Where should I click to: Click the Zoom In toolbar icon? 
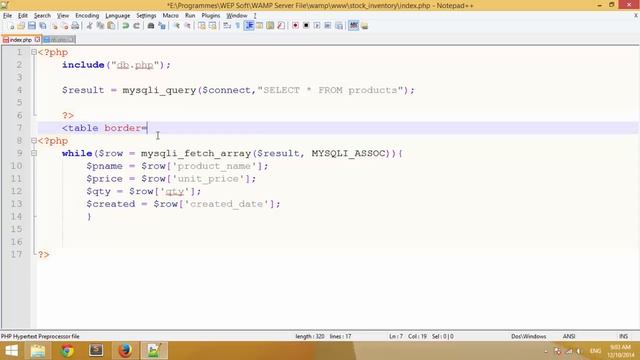[x=177, y=26]
